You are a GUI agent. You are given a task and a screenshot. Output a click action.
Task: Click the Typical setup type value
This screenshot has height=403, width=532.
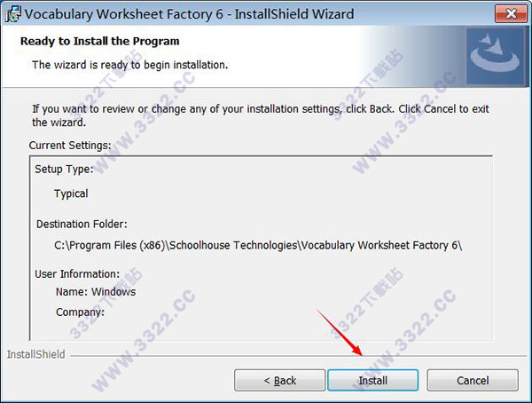[71, 194]
